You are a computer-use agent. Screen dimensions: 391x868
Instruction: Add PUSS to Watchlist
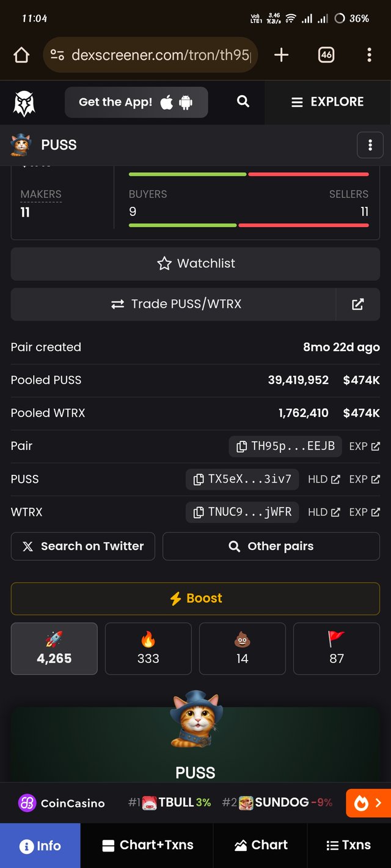tap(195, 264)
